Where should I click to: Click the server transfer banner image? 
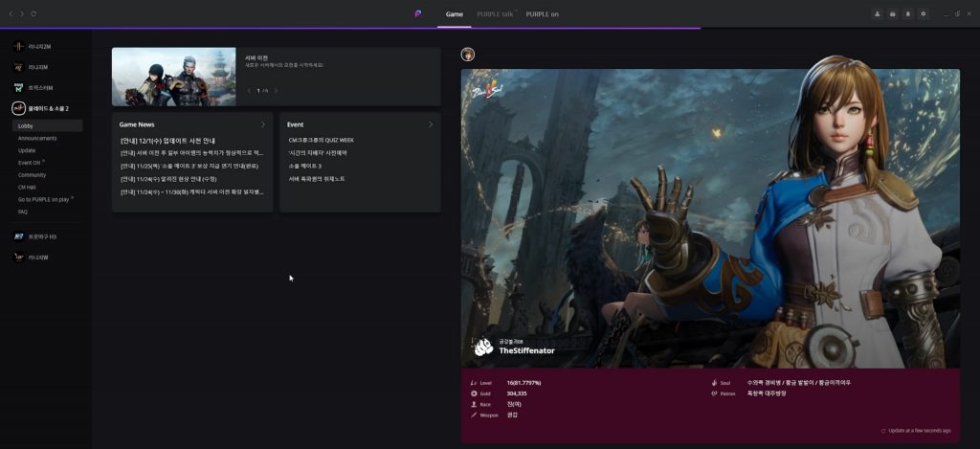coord(174,77)
